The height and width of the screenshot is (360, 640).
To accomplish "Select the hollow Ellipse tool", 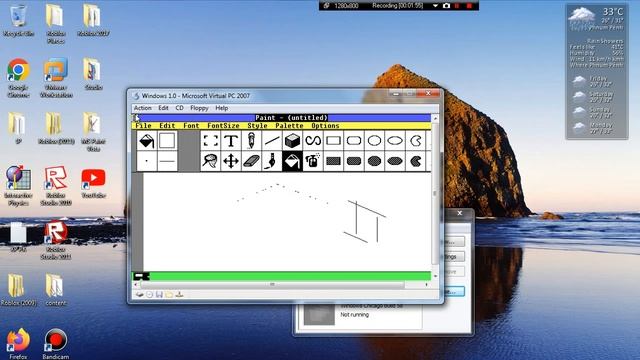I will (395, 141).
